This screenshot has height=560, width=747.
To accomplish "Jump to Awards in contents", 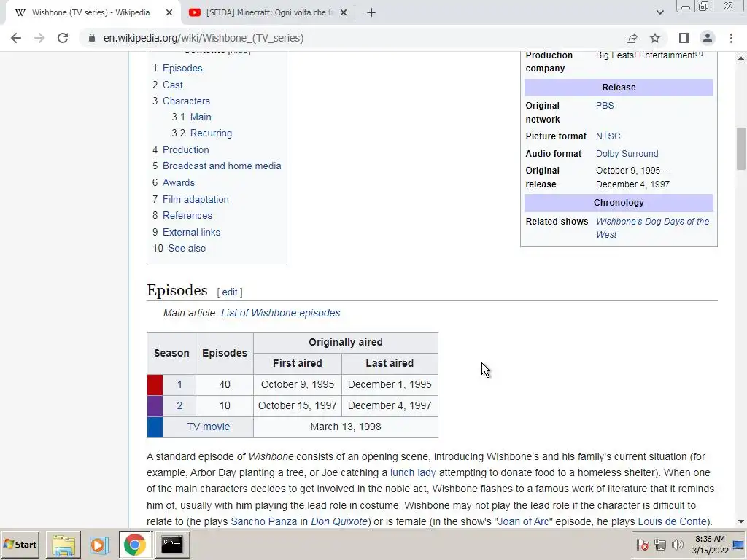I will (179, 183).
